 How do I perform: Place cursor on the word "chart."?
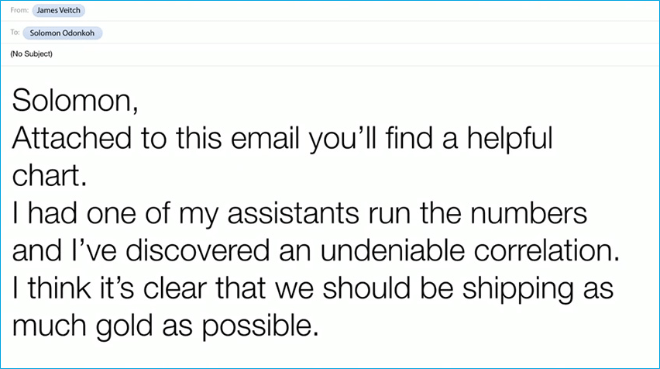tap(50, 175)
